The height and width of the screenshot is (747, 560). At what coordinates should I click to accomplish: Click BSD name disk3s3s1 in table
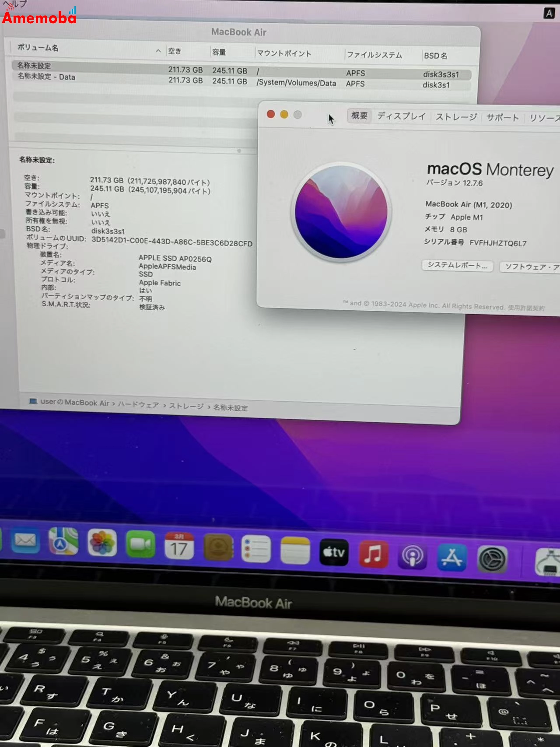pyautogui.click(x=441, y=74)
